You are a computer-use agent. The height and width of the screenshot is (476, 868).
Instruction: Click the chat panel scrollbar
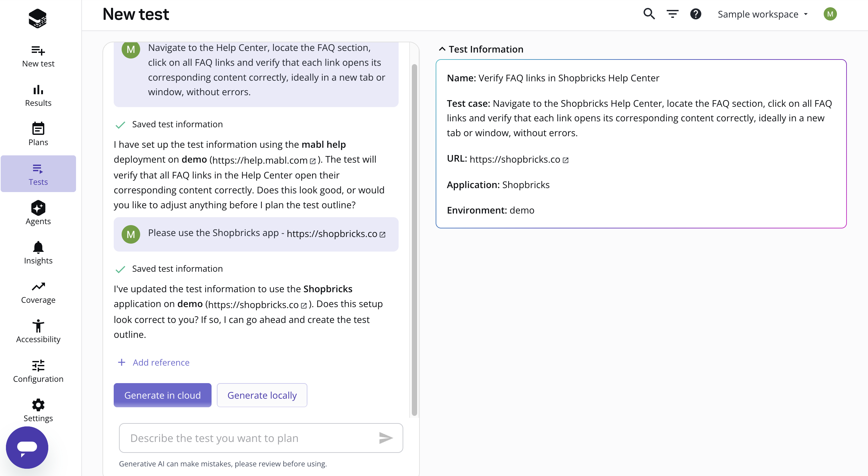[x=414, y=240]
